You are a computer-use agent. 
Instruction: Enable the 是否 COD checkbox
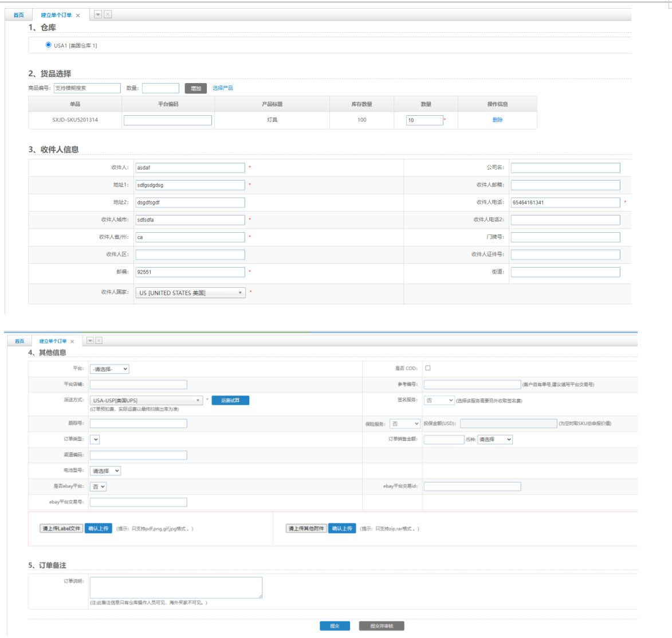pyautogui.click(x=428, y=368)
